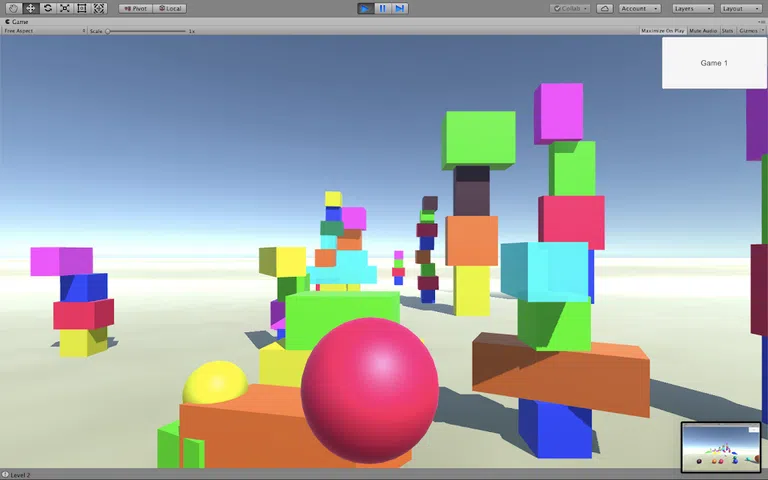Select the Rect transform tool
This screenshot has width=768, height=480.
pyautogui.click(x=81, y=8)
